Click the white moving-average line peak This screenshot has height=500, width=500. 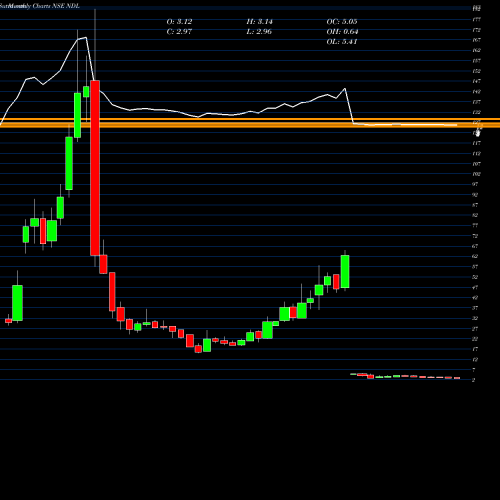click(x=86, y=38)
